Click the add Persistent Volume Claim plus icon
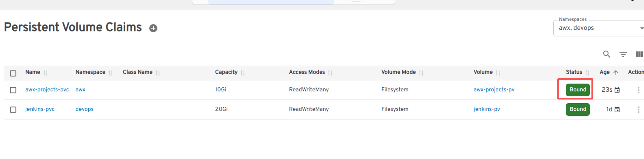Screen dimensions: 644x159 [153, 28]
